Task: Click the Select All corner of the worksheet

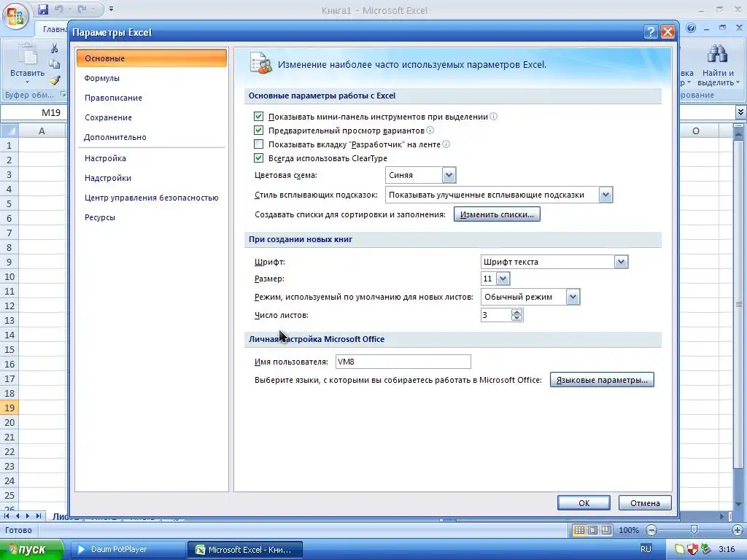Action: click(9, 131)
